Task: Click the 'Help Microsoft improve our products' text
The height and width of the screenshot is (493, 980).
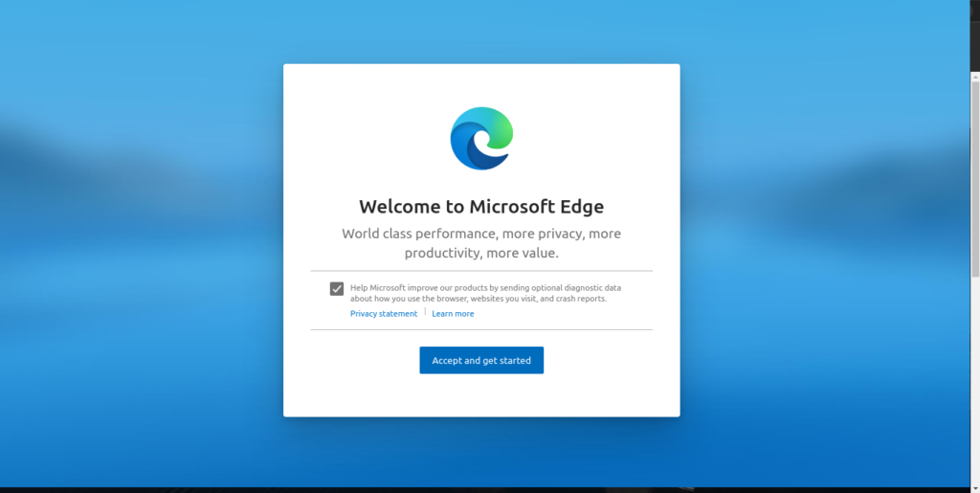Action: tap(485, 293)
